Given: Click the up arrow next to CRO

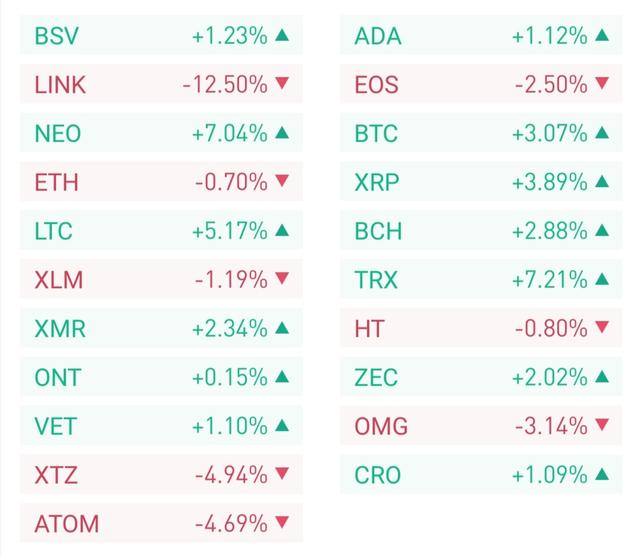Looking at the screenshot, I should (x=602, y=475).
